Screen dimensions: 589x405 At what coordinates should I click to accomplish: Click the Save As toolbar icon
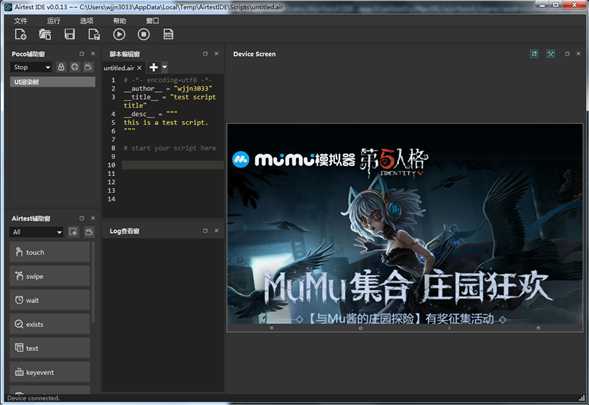(94, 35)
